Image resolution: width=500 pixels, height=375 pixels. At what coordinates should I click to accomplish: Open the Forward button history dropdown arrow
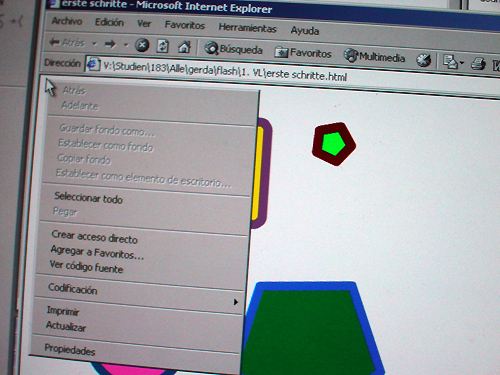pos(126,44)
